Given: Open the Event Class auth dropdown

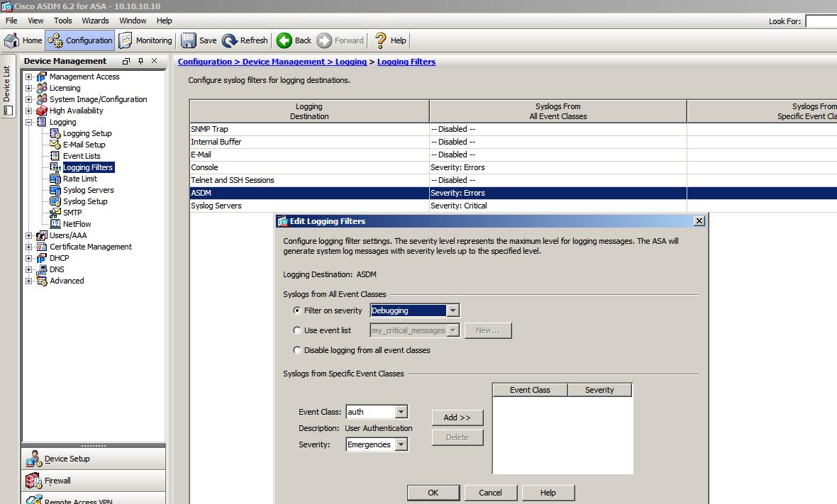Looking at the screenshot, I should 401,412.
